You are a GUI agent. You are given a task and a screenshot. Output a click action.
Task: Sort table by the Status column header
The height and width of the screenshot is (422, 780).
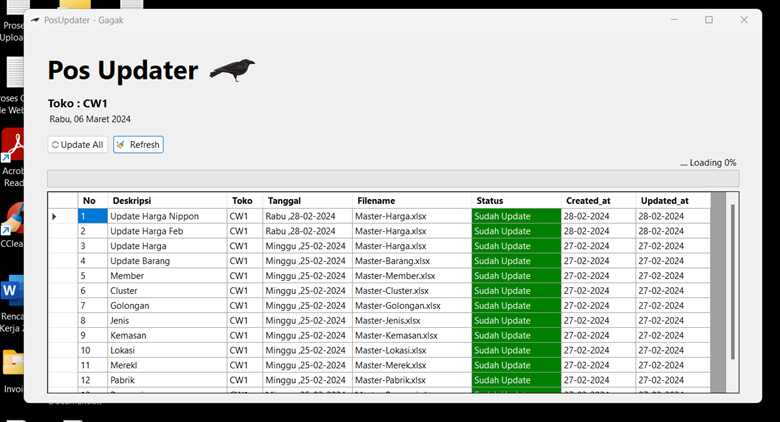(516, 201)
